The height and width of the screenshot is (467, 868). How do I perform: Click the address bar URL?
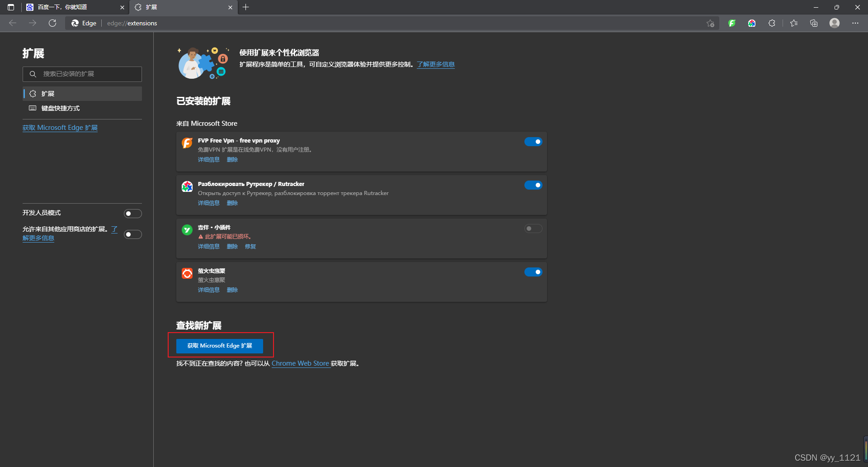pos(132,23)
